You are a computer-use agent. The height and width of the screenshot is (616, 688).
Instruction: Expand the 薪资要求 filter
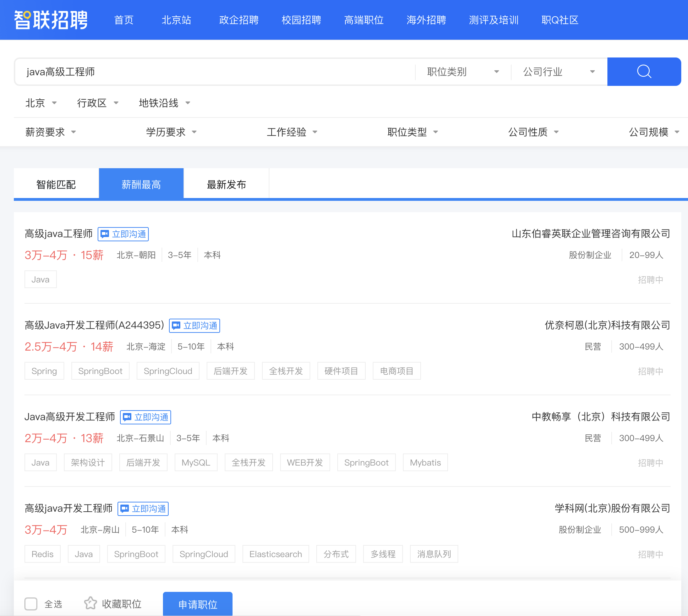[x=50, y=132]
